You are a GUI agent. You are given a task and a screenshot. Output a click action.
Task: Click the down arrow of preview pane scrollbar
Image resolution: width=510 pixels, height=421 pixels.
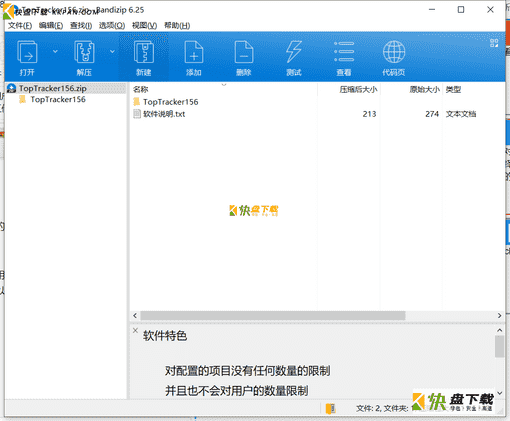tap(499, 393)
